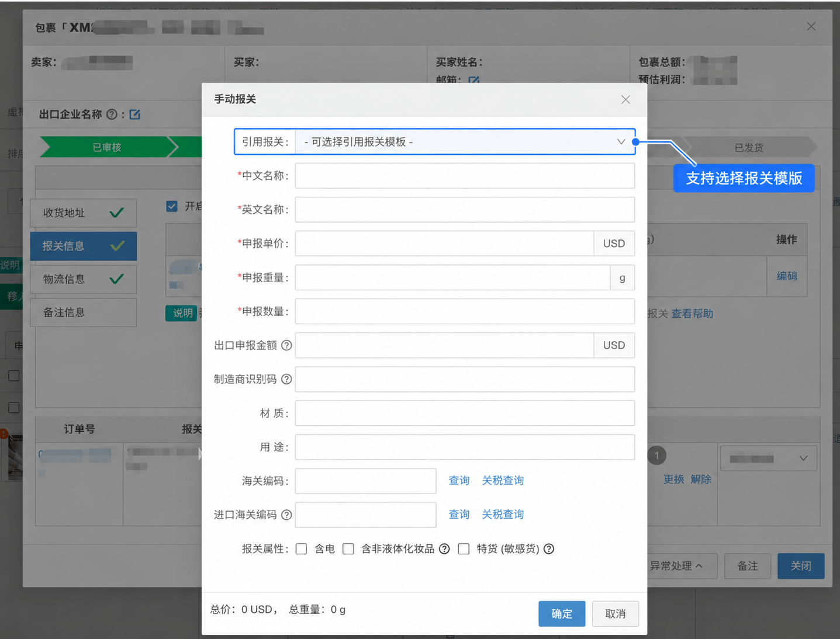Close the package window with X

click(811, 26)
